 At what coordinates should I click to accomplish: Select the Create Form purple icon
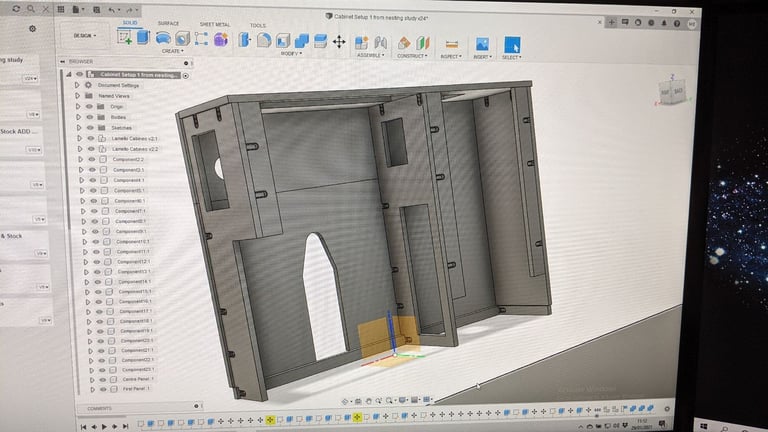pyautogui.click(x=220, y=39)
